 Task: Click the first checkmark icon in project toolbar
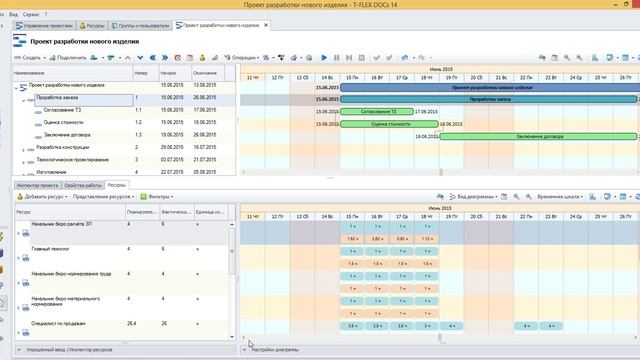point(377,58)
